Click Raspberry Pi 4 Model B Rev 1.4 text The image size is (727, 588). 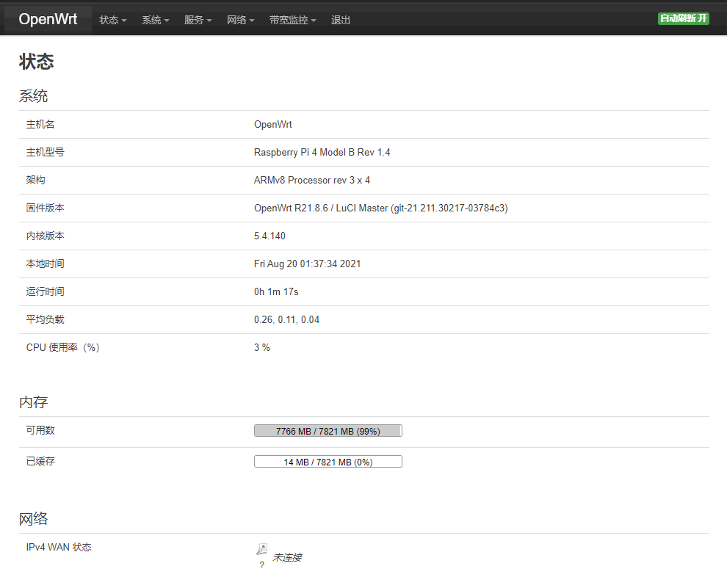322,152
